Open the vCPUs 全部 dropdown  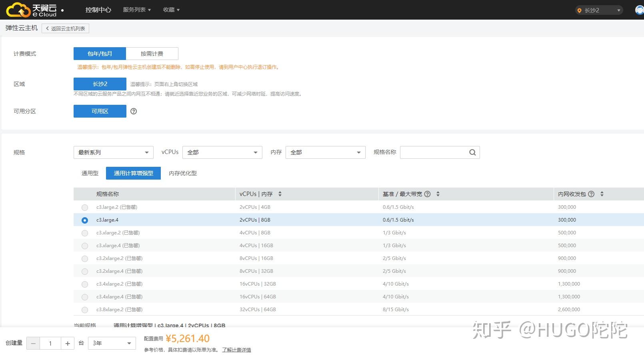point(222,152)
